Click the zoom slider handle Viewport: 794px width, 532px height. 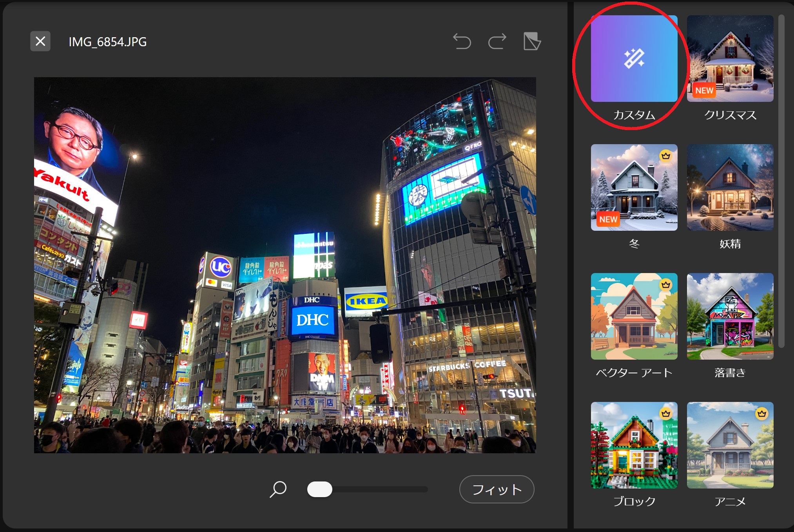point(320,489)
